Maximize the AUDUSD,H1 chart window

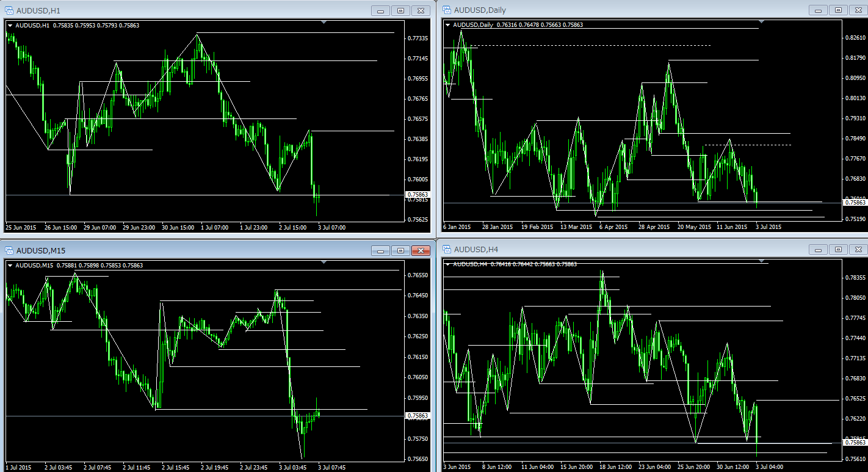click(400, 11)
